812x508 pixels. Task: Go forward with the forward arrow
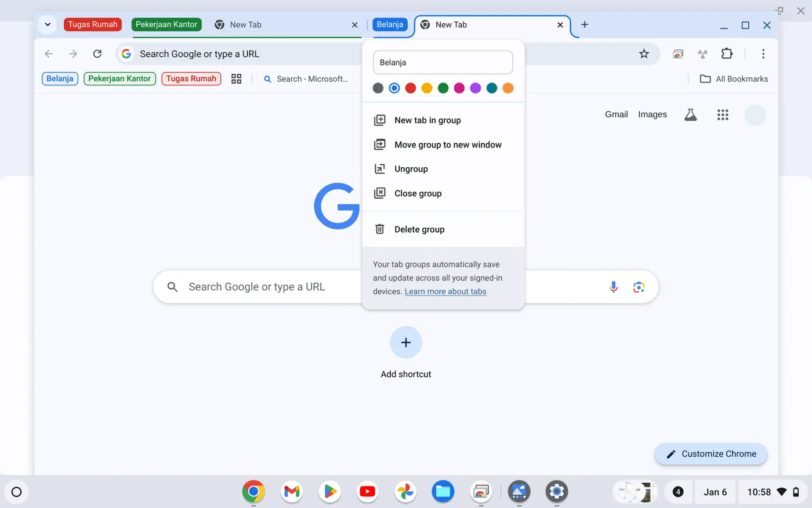pyautogui.click(x=73, y=54)
